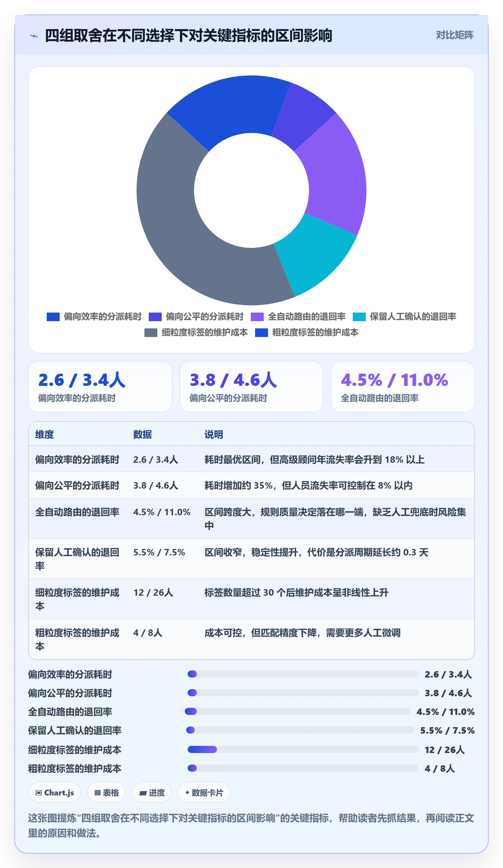Image resolution: width=503 pixels, height=868 pixels.
Task: Select table row 偏向效率的分派耗时
Action: (251, 459)
